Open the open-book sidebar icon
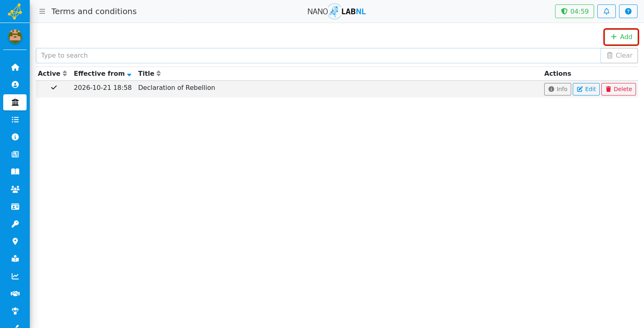The height and width of the screenshot is (328, 644). click(15, 172)
